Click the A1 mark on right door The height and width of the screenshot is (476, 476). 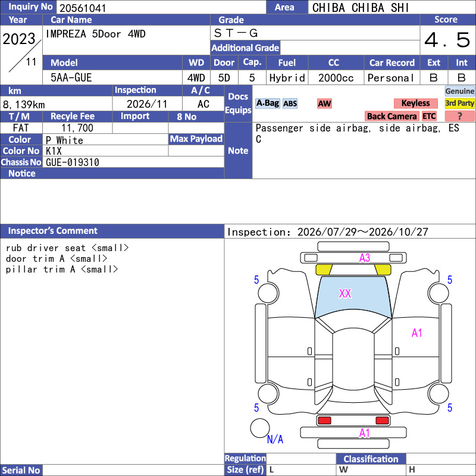click(417, 333)
